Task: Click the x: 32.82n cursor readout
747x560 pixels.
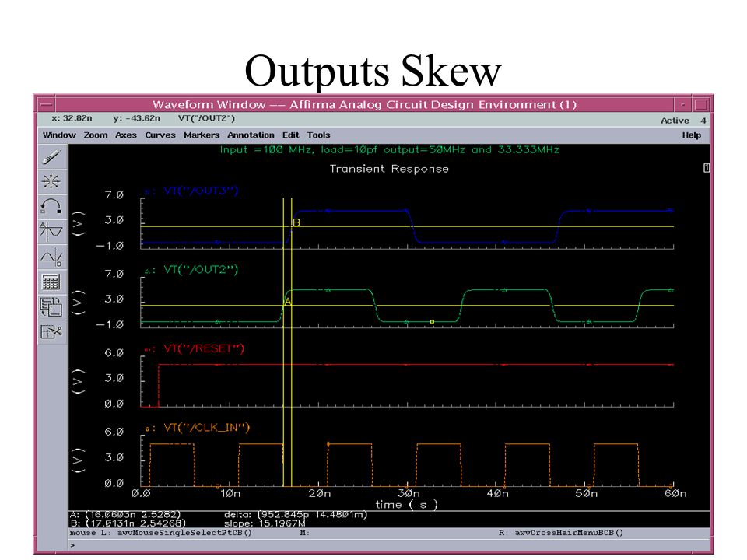Action: click(x=72, y=118)
